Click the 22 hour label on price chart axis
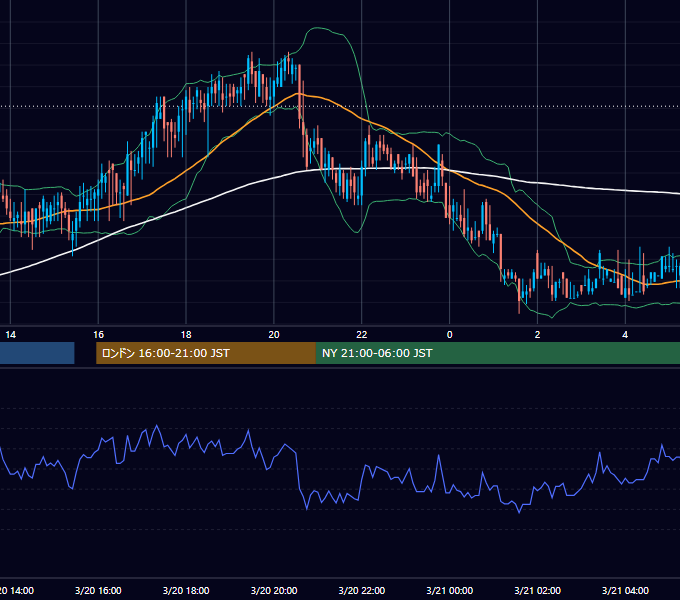Screen dimensions: 680x600 coord(362,335)
